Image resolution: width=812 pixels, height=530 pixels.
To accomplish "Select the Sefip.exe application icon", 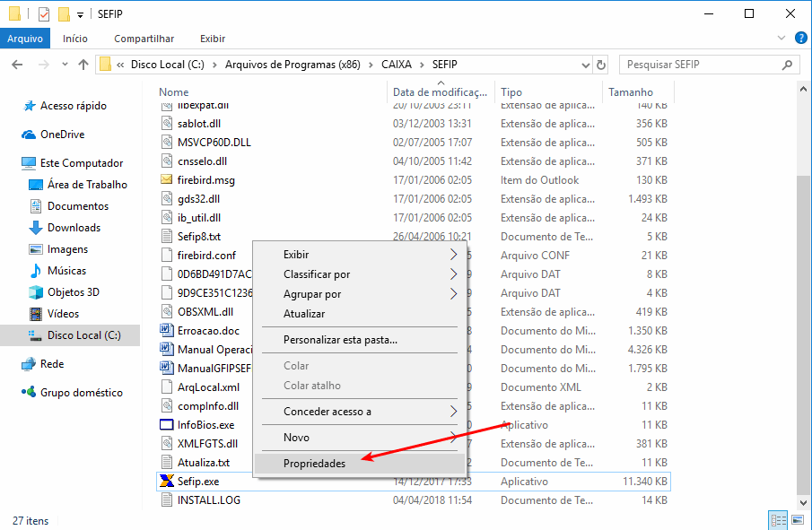I will click(x=166, y=481).
